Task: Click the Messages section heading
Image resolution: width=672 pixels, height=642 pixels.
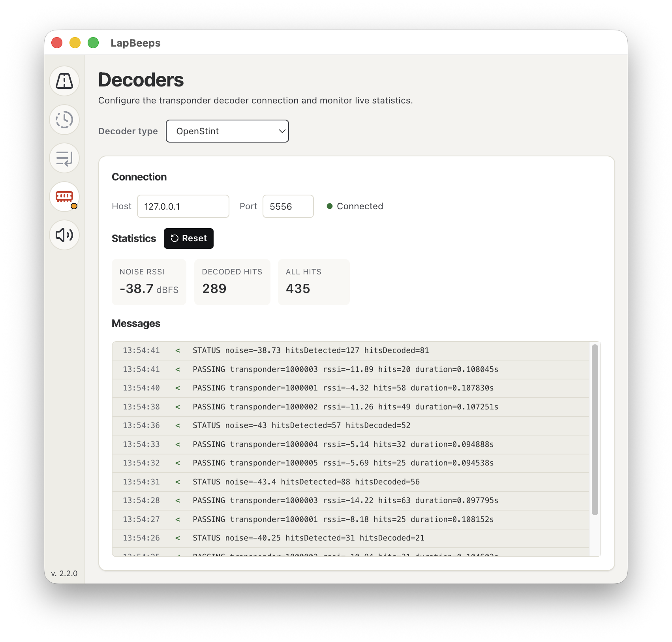Action: pyautogui.click(x=136, y=323)
